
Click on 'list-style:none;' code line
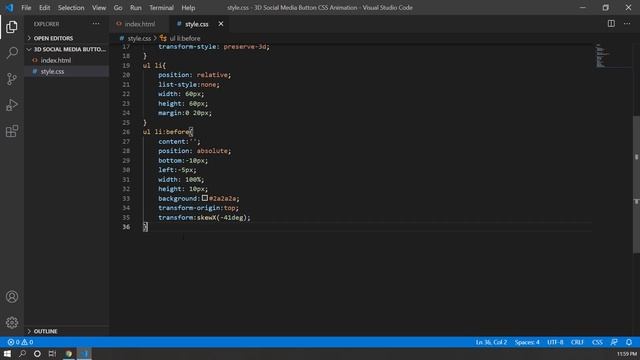coord(189,84)
